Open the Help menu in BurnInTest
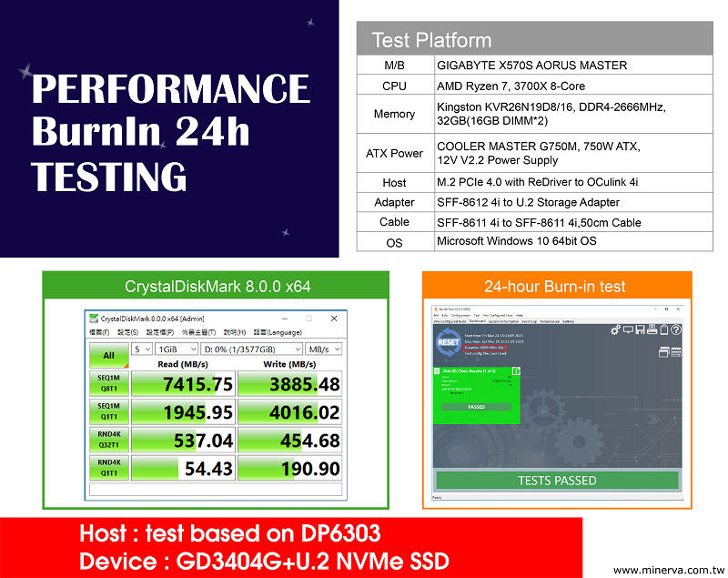The image size is (728, 578). pos(520,315)
